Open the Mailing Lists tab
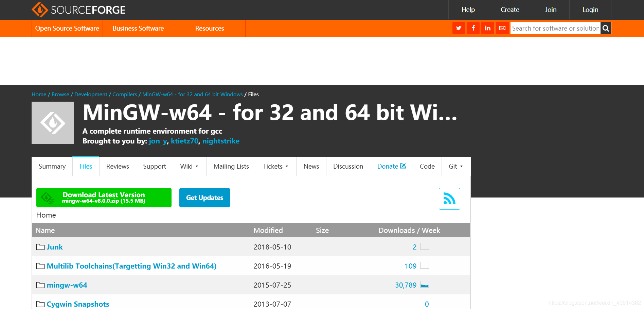Screen dimensions: 644x309 (x=231, y=166)
